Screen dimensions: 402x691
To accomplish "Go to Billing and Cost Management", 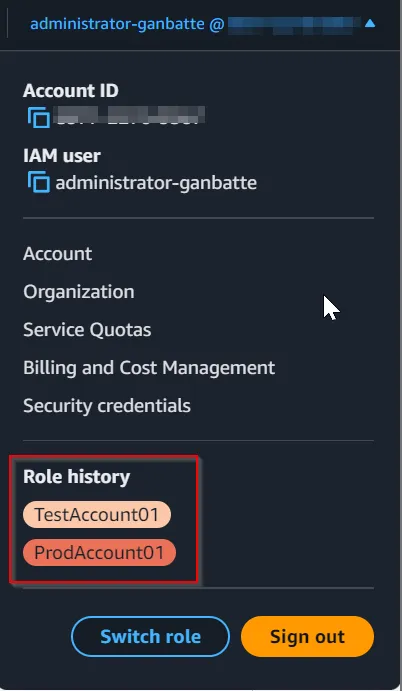I will click(149, 368).
